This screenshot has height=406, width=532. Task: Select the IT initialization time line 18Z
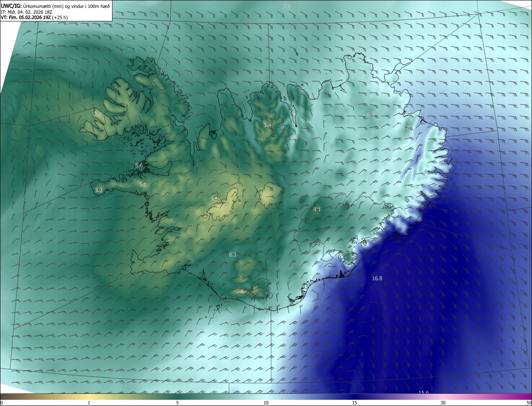(x=26, y=12)
